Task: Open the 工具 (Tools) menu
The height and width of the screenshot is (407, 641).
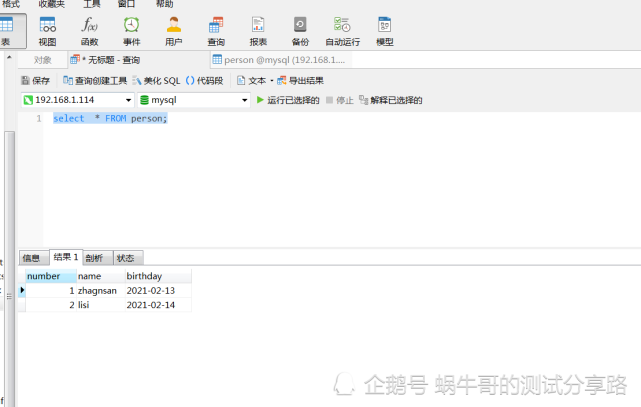Action: point(92,4)
